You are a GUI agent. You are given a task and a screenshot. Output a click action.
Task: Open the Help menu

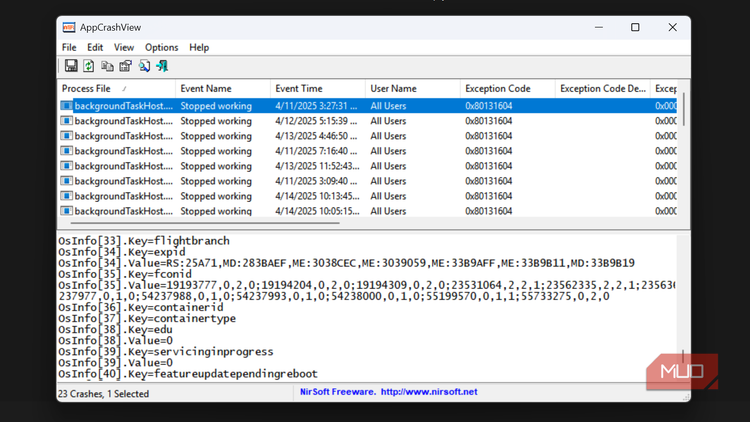[199, 47]
